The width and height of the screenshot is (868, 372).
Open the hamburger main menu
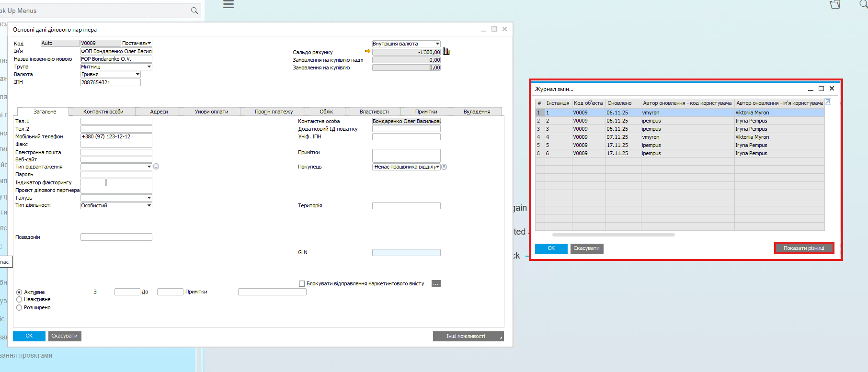[228, 4]
